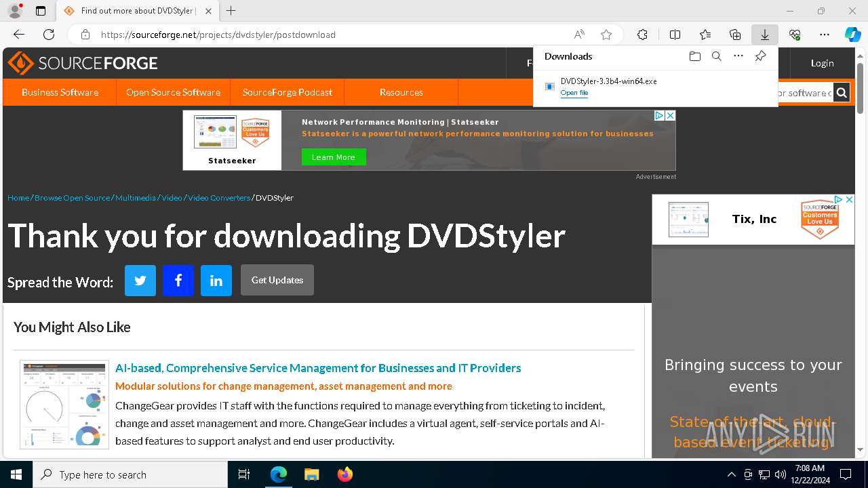
Task: Open Open Source Software menu
Action: point(173,92)
